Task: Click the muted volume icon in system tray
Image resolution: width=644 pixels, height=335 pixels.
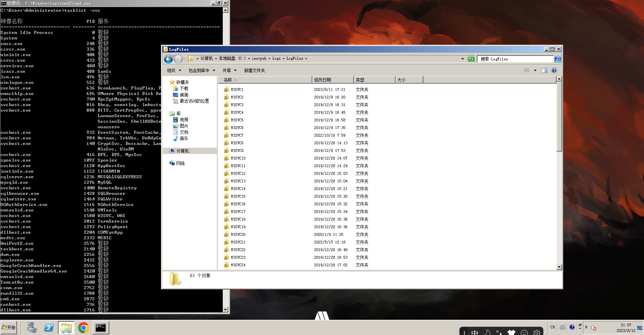Action: click(593, 327)
